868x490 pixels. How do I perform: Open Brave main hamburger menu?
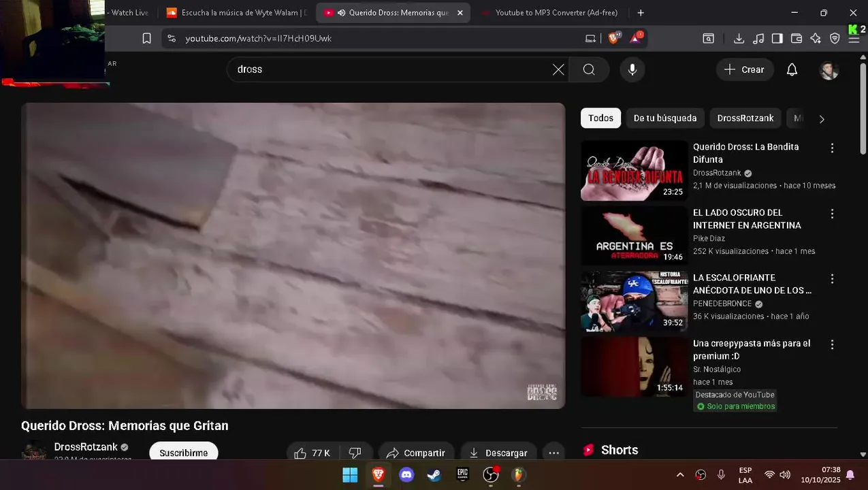coord(854,39)
